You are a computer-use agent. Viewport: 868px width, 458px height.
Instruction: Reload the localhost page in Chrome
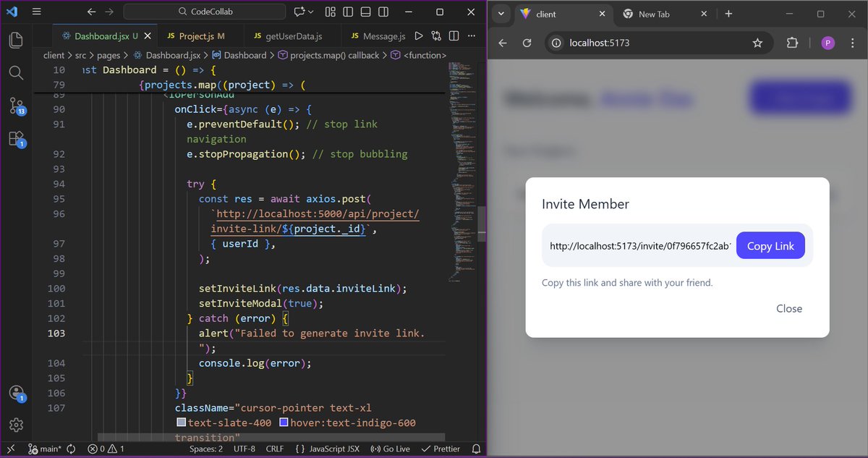click(527, 43)
